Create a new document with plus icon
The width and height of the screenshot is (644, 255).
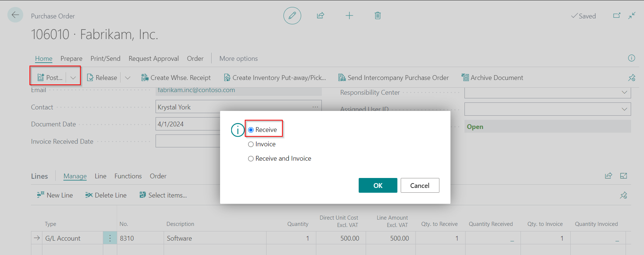(349, 15)
